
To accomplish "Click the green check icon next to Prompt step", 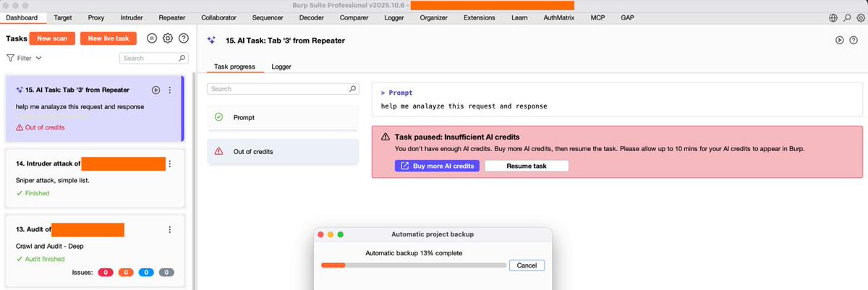I will click(x=218, y=116).
